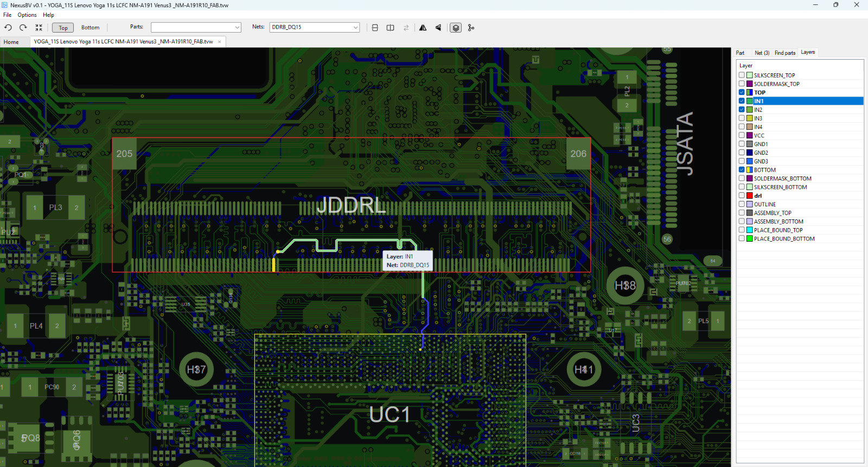Enable the SILKSCREEN_TOP layer checkbox

point(742,75)
